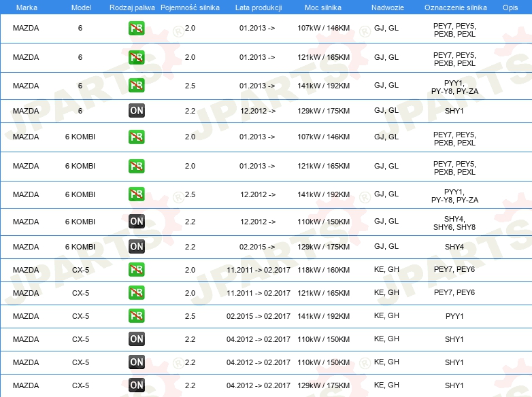The width and height of the screenshot is (532, 397).
Task: Click diesel ON icon for 6 KOMBI 110kW
Action: [x=136, y=222]
